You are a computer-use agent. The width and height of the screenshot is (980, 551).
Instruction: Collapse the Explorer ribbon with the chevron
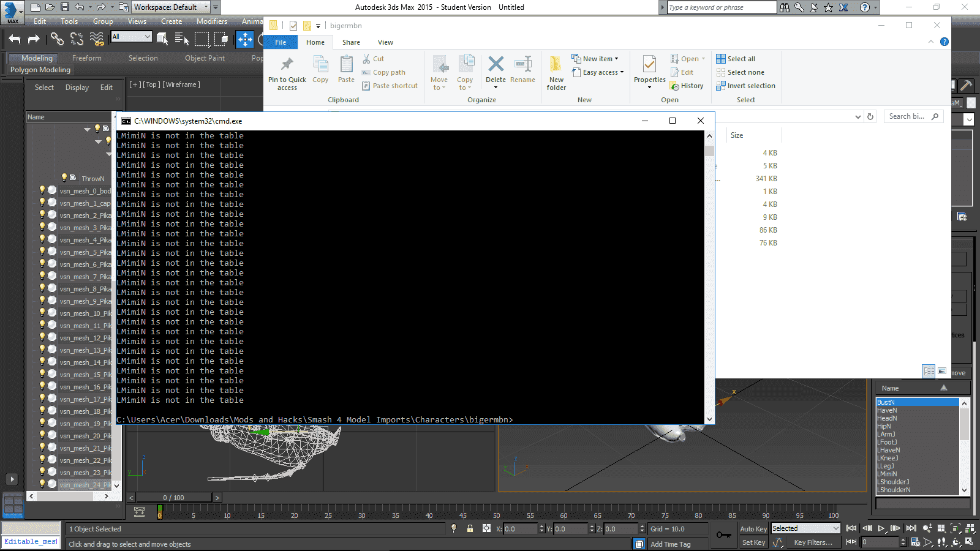click(931, 42)
